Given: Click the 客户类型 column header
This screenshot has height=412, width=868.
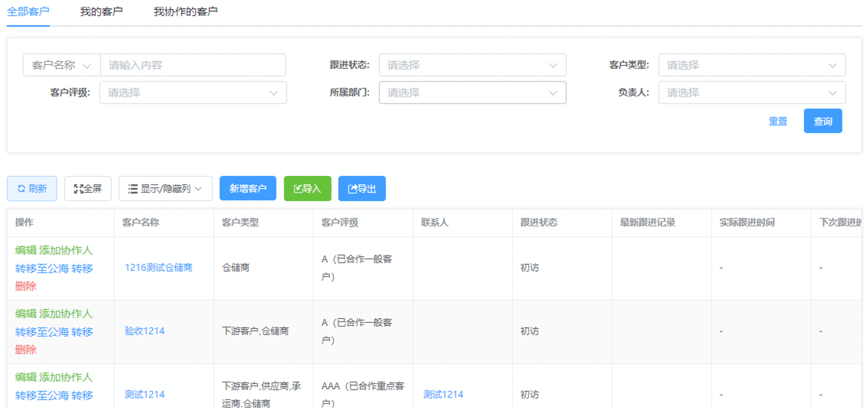Looking at the screenshot, I should point(240,223).
